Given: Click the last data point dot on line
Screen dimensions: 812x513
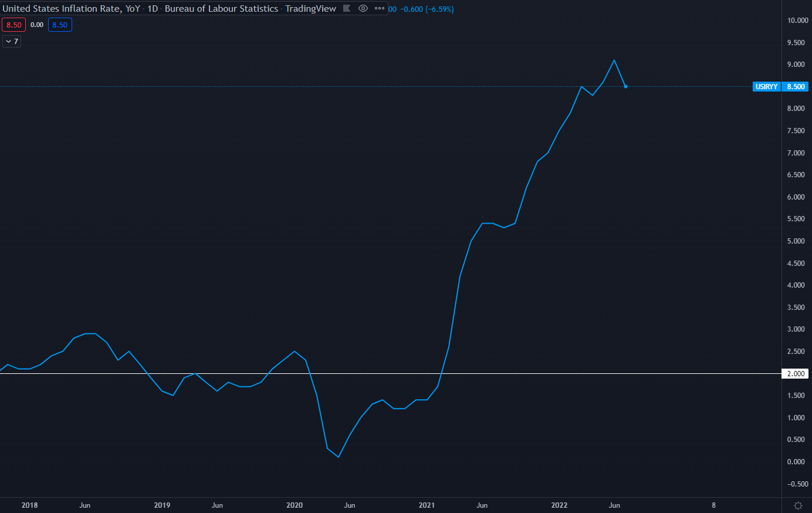Looking at the screenshot, I should 625,86.
